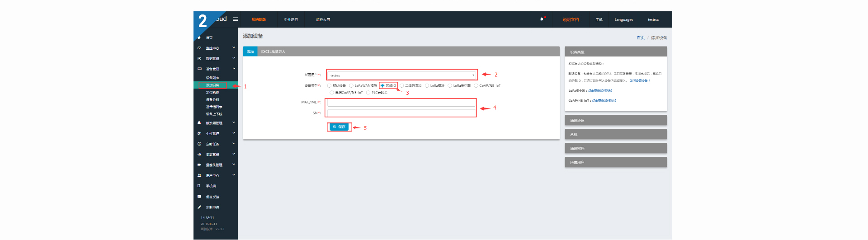868x240 pixels.
Task: Switch to the 添加 tab
Action: tap(250, 52)
